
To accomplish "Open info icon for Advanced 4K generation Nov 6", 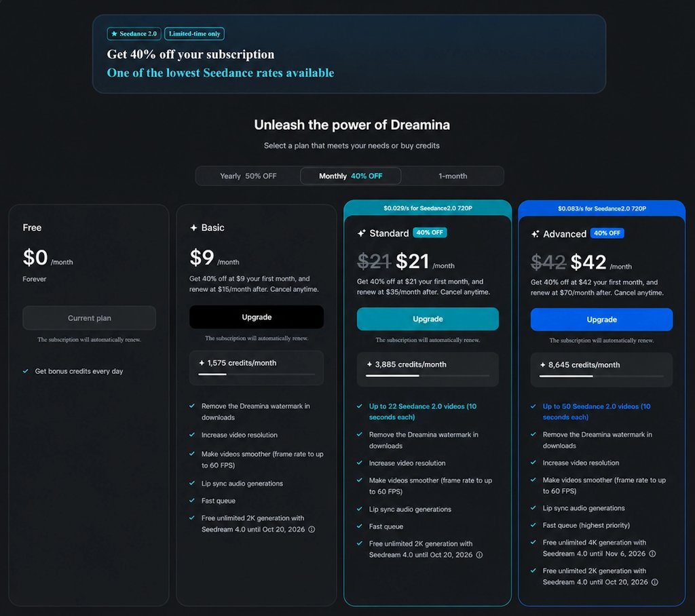I will 652,554.
